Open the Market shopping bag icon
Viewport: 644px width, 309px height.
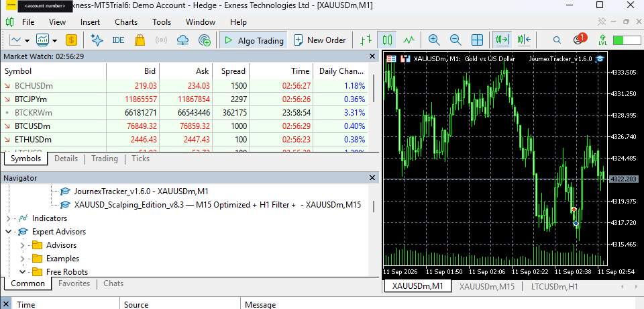[140, 40]
